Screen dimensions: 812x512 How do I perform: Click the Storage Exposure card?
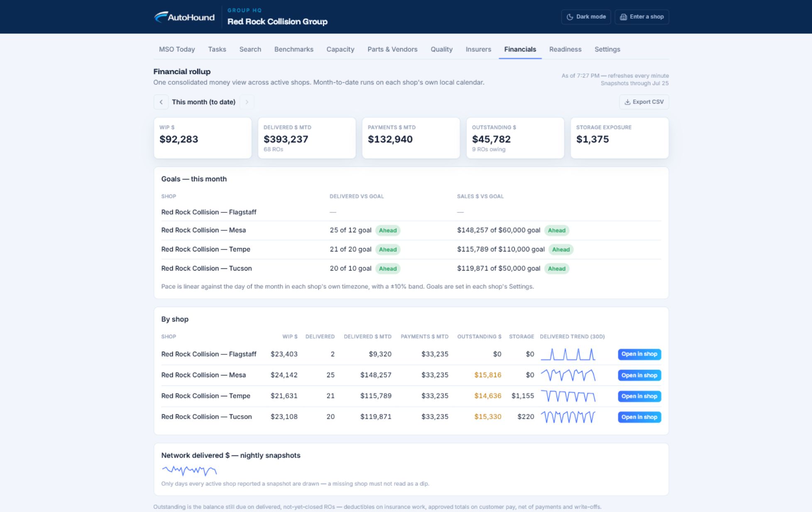pos(619,138)
